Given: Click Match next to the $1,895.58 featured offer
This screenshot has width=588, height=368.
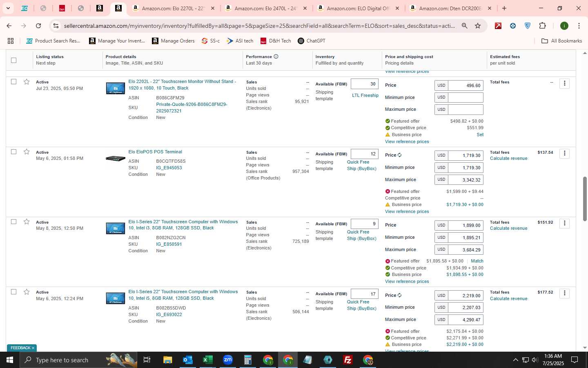Looking at the screenshot, I should (x=477, y=261).
